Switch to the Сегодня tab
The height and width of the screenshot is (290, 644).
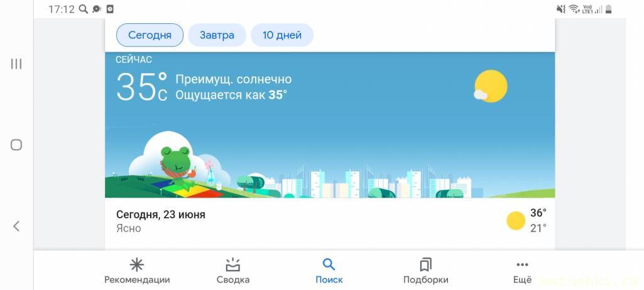(150, 35)
